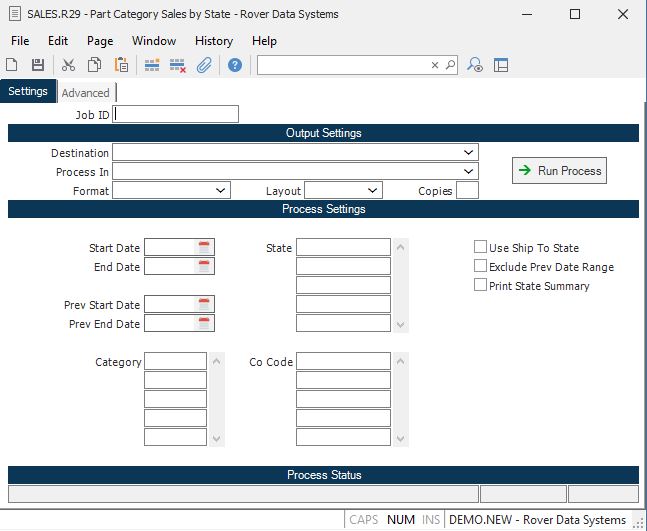Click the New record toolbar icon

tap(12, 65)
